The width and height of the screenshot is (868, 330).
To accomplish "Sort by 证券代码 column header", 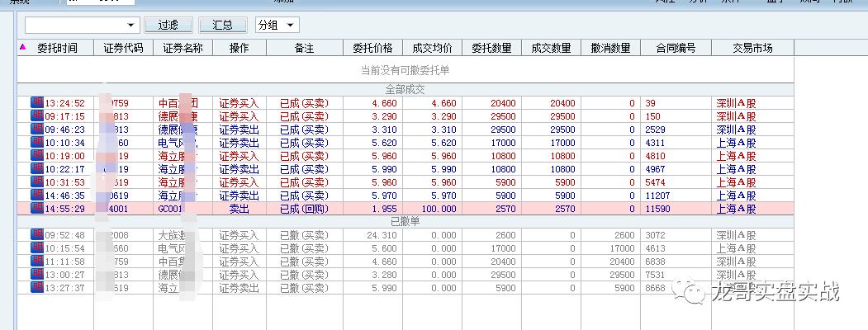I will click(x=123, y=48).
